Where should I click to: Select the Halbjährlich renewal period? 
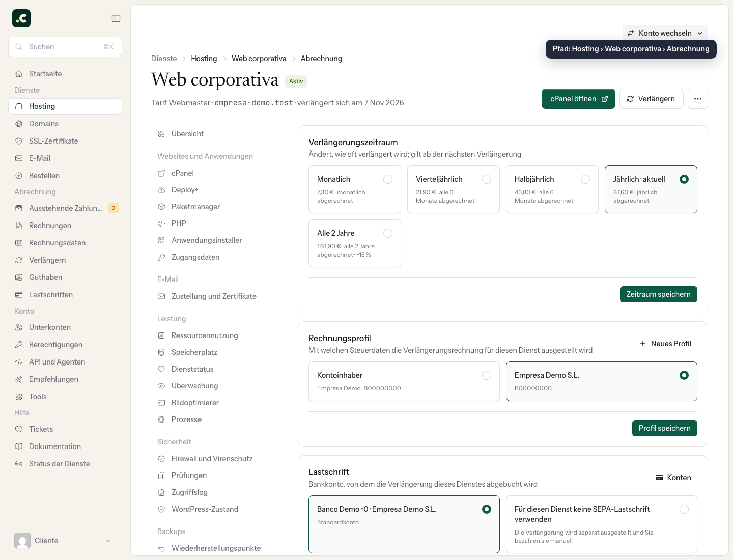(x=552, y=189)
